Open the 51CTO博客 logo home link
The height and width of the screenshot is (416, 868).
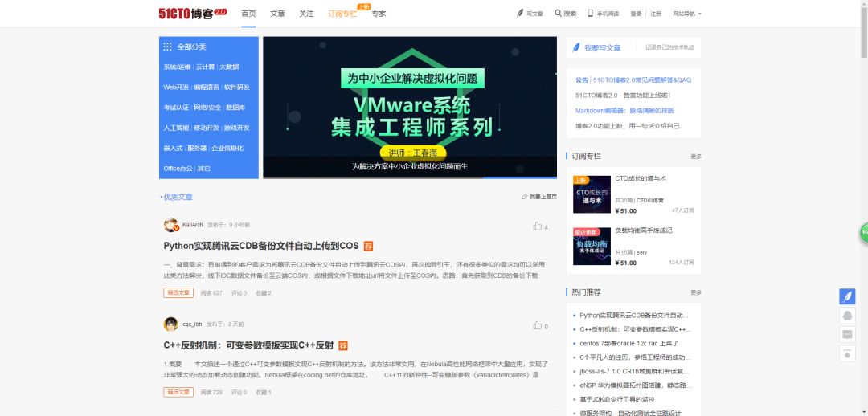pyautogui.click(x=193, y=14)
